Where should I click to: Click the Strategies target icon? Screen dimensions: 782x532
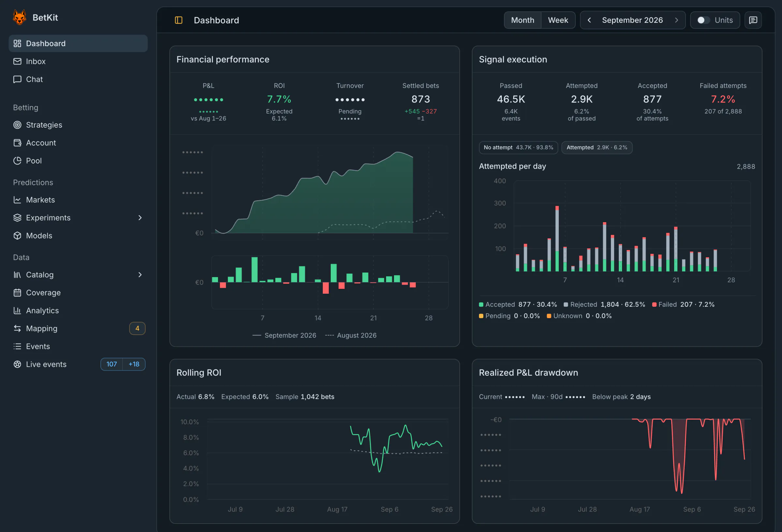(x=17, y=125)
